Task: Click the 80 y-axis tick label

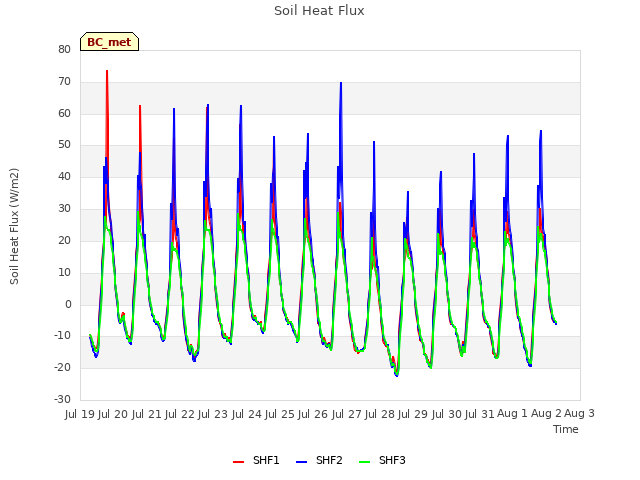Action: click(x=64, y=49)
